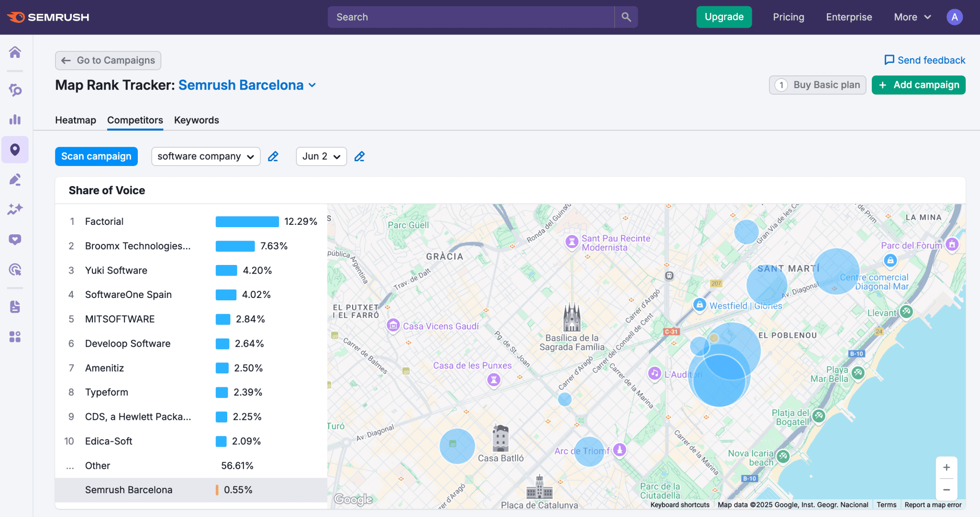Screen dimensions: 980x517
Task: Open the Traffic analytics bar-chart icon
Action: [15, 120]
